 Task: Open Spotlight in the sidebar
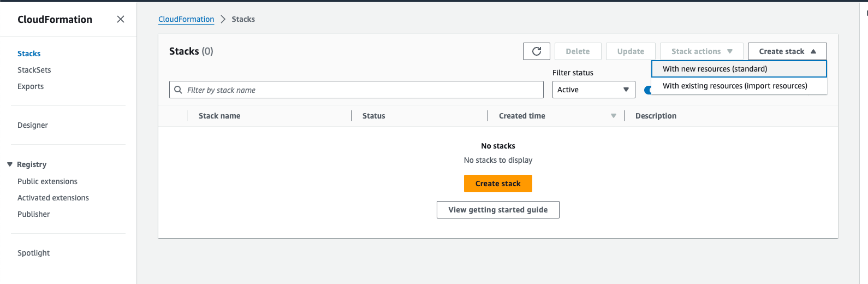pos(33,253)
